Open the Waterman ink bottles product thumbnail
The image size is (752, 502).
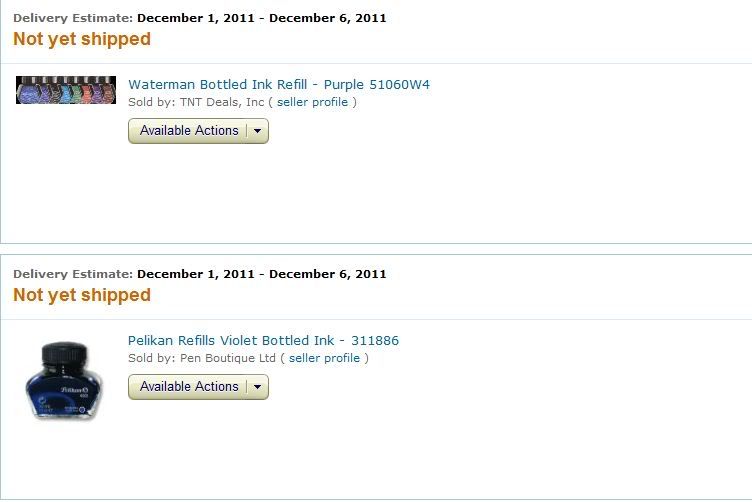click(x=66, y=90)
